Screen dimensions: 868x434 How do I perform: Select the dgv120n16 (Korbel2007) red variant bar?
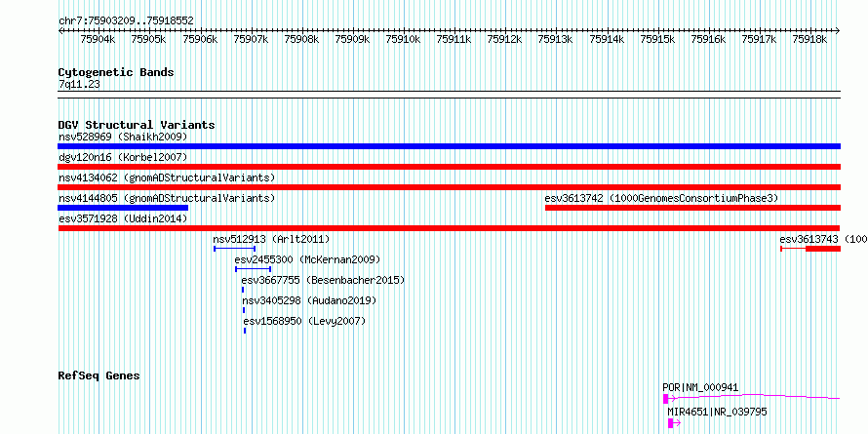(x=449, y=167)
